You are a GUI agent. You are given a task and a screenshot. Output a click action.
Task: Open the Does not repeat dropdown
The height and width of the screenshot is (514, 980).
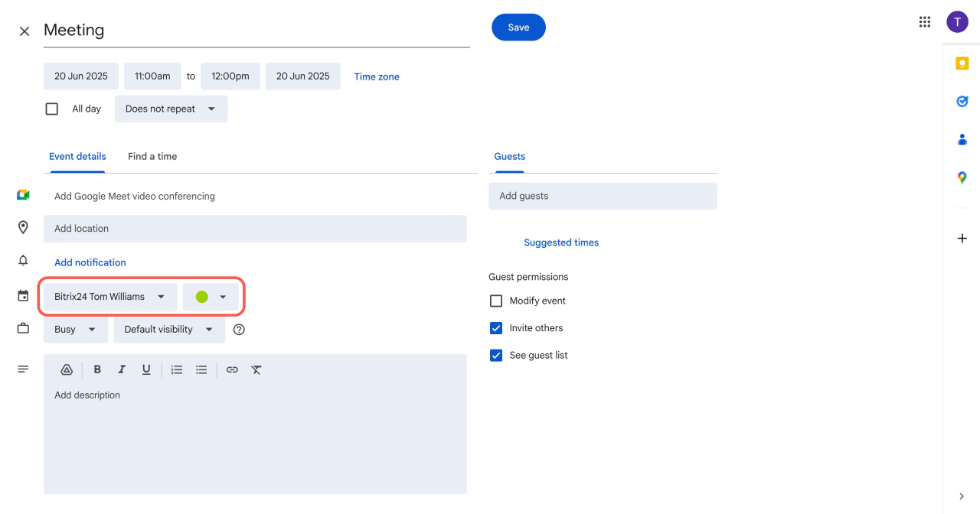tap(171, 109)
